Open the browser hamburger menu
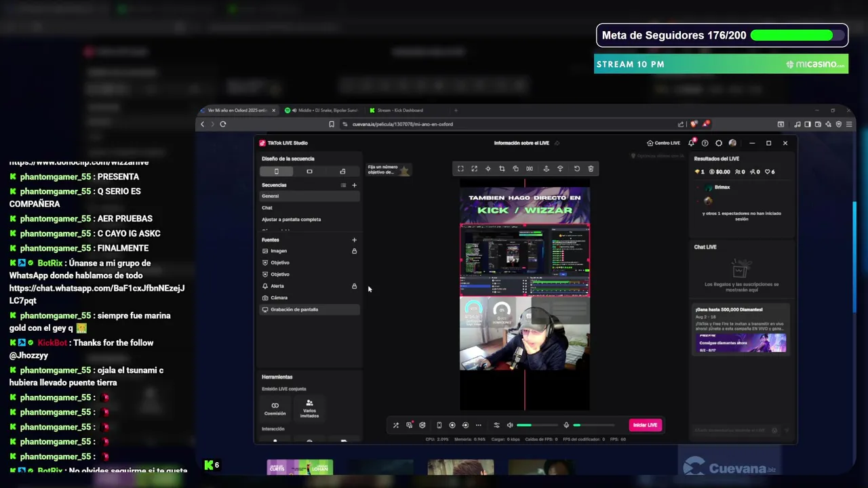Screen dimensions: 868x488 click(849, 124)
